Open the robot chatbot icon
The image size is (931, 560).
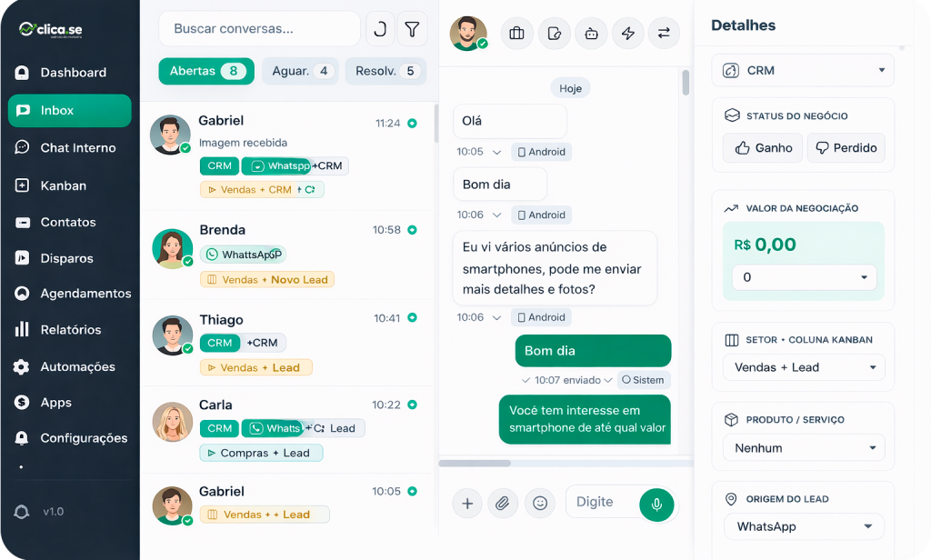click(591, 34)
